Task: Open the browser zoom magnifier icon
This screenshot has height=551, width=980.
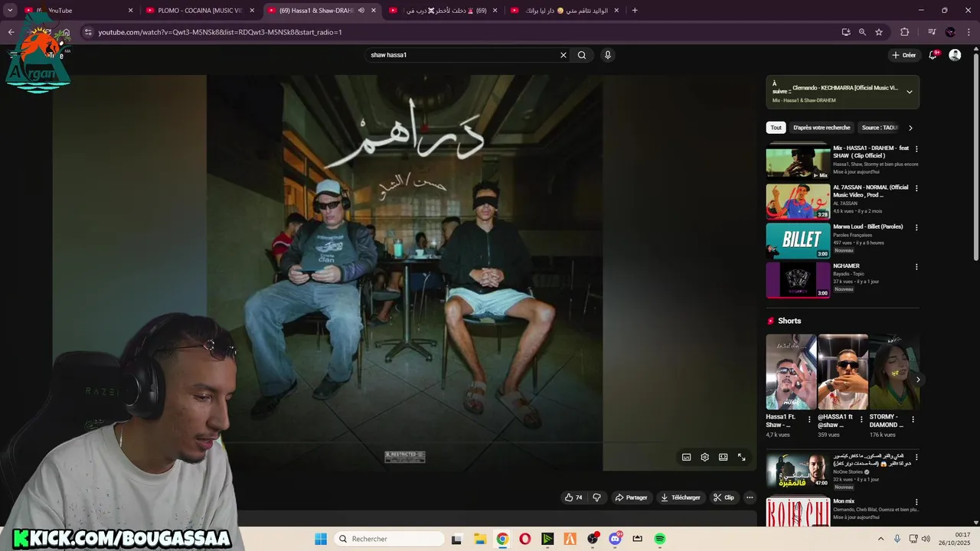Action: click(x=862, y=32)
